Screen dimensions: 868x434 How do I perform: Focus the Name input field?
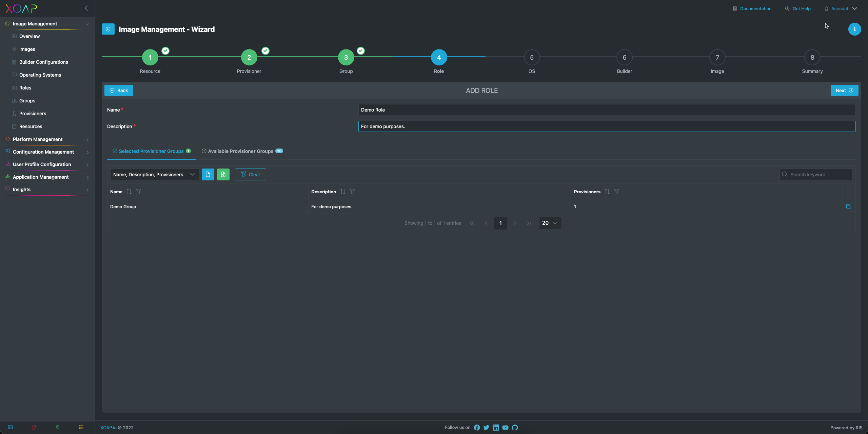point(607,110)
